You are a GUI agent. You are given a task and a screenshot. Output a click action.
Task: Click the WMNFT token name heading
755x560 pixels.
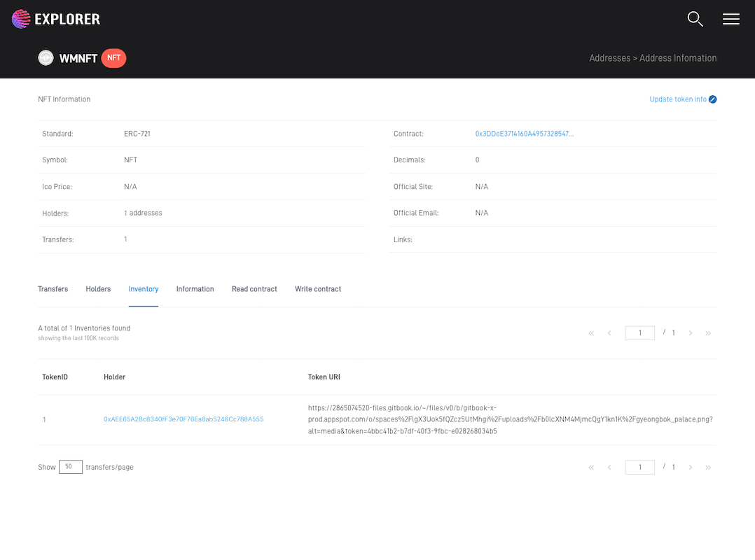(x=78, y=58)
